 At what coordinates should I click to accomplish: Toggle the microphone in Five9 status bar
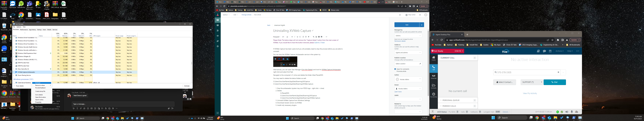[572, 112]
